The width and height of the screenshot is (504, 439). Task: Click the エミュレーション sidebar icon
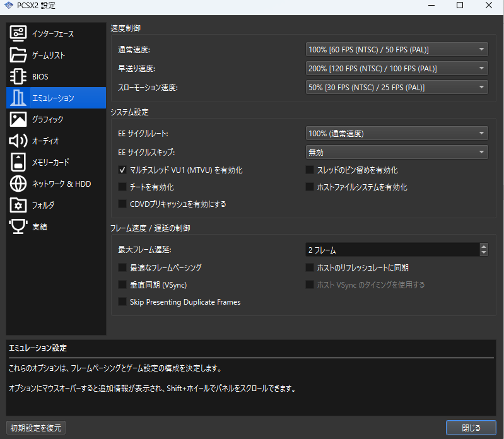[x=18, y=98]
